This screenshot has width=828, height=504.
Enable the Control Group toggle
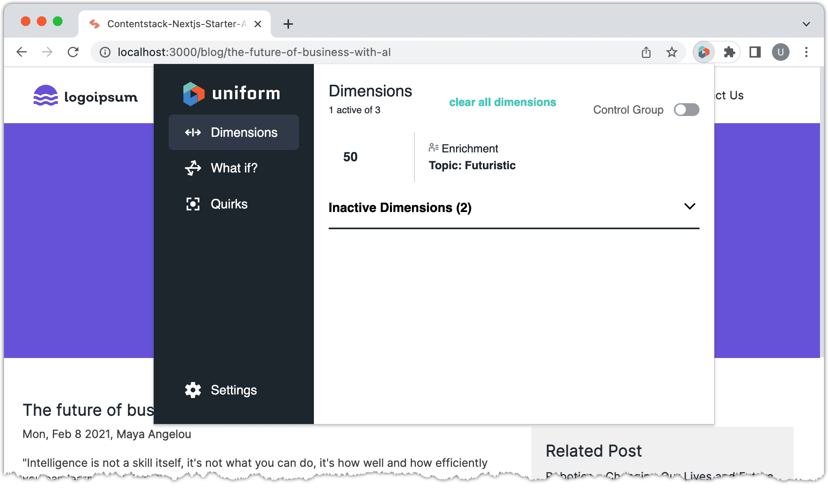tap(686, 110)
